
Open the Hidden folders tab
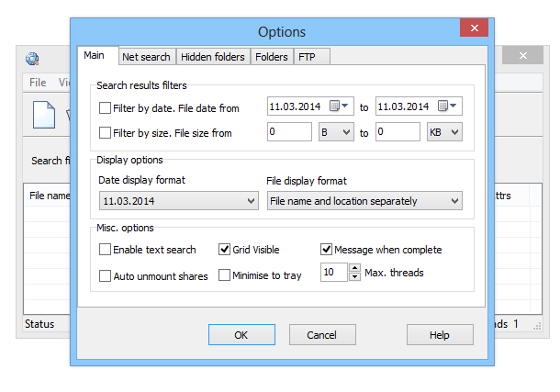(x=212, y=57)
